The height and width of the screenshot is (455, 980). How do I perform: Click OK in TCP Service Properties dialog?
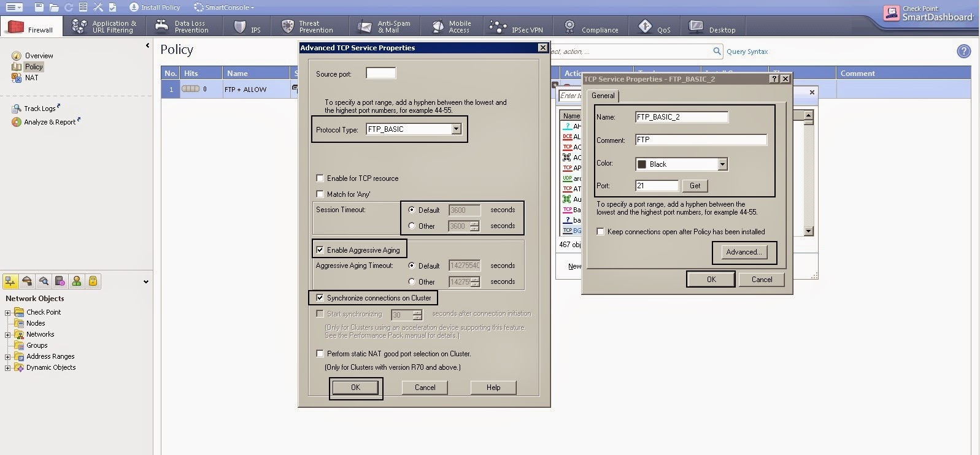coord(711,279)
